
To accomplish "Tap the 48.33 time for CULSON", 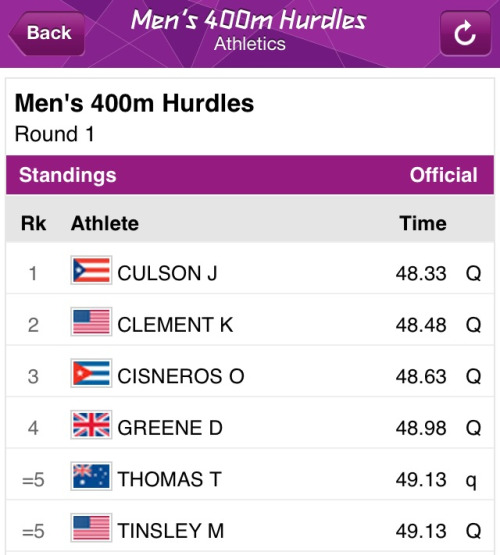I will 421,273.
